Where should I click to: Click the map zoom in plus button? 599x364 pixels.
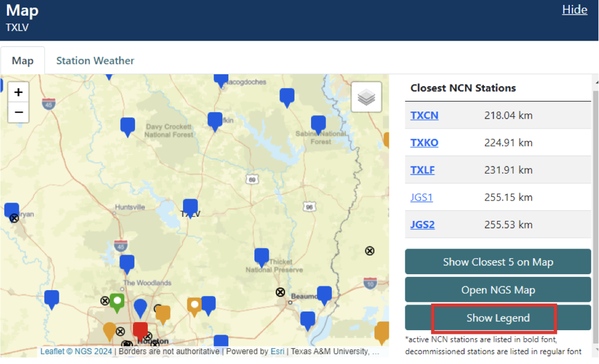pos(18,92)
